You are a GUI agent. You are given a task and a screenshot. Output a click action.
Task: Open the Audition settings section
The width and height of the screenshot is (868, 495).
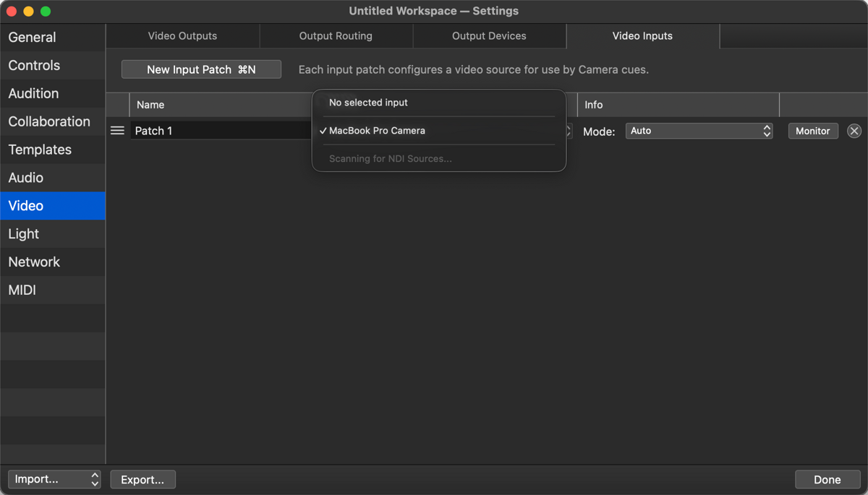[53, 93]
